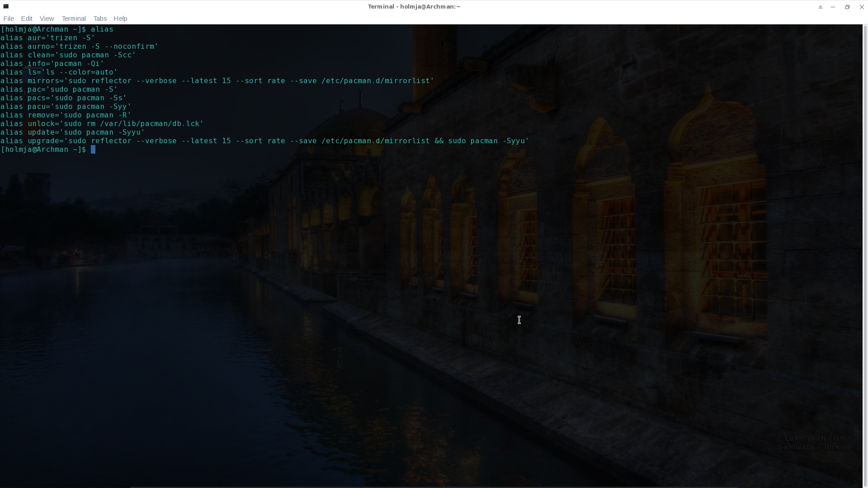The height and width of the screenshot is (488, 868).
Task: Click the 'alias mirrors=' line
Action: pos(217,81)
